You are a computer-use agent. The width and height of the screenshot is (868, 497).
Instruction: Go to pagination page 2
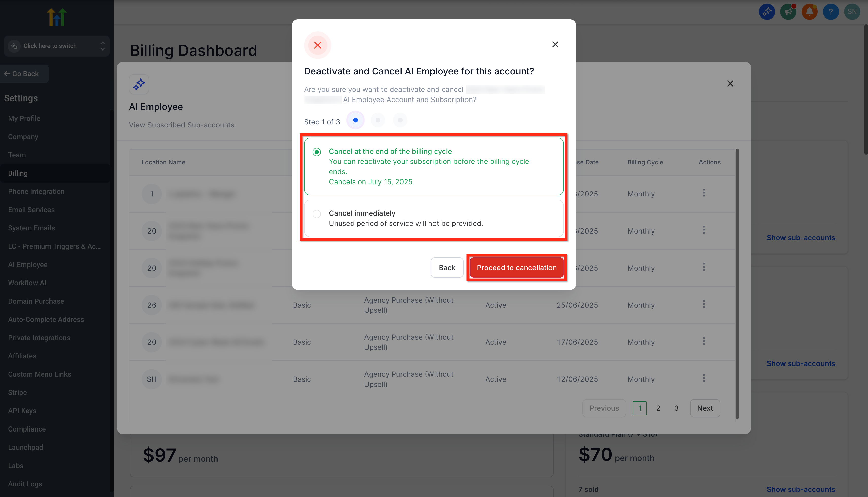(x=658, y=408)
